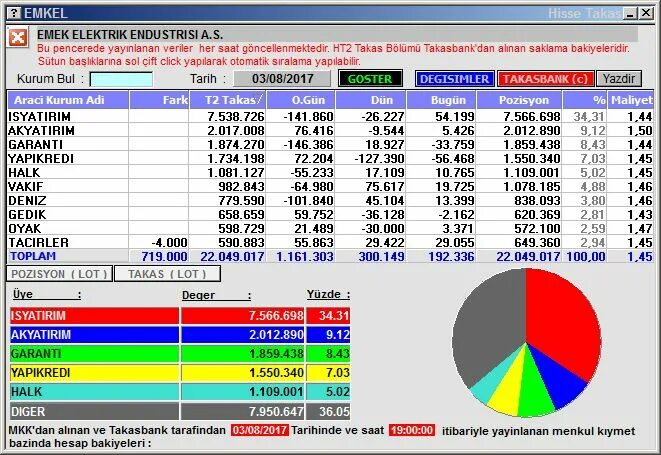The height and width of the screenshot is (455, 661).
Task: Select GARANTI row in the table
Action: coord(330,144)
